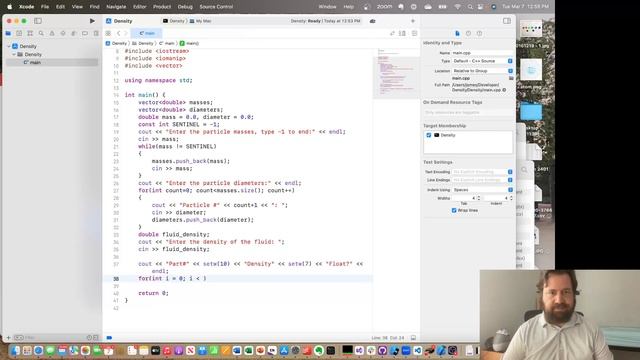Run the Density project with play button

[x=92, y=21]
